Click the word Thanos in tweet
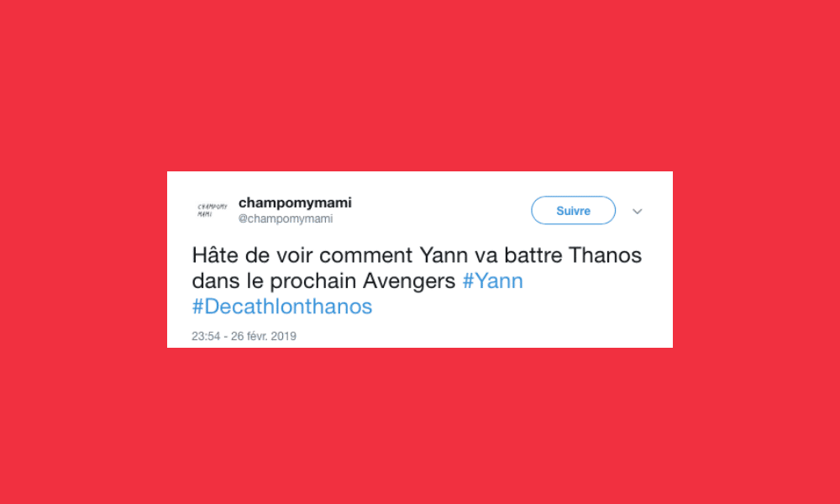This screenshot has height=504, width=840. (605, 255)
